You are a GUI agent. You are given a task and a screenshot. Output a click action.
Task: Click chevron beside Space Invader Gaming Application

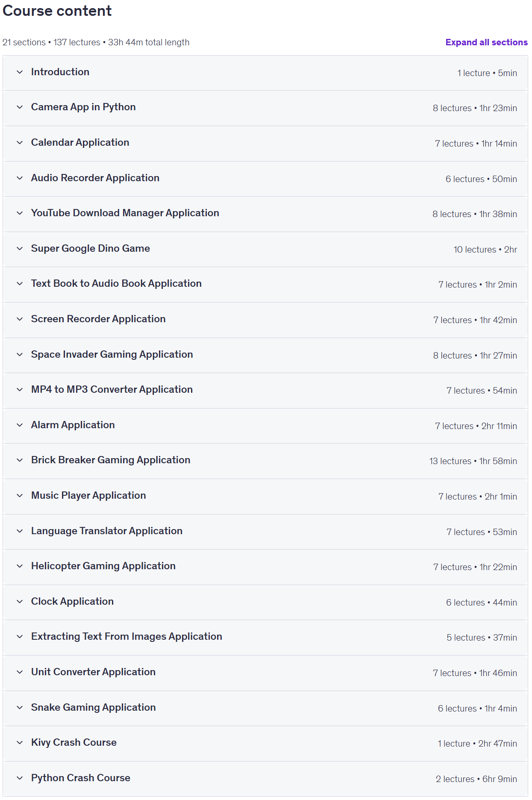click(20, 355)
